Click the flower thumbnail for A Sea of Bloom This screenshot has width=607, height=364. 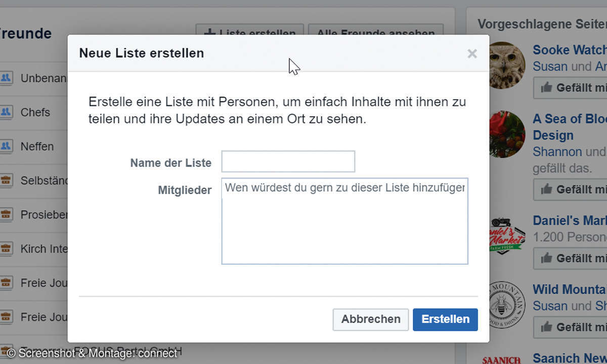[507, 134]
